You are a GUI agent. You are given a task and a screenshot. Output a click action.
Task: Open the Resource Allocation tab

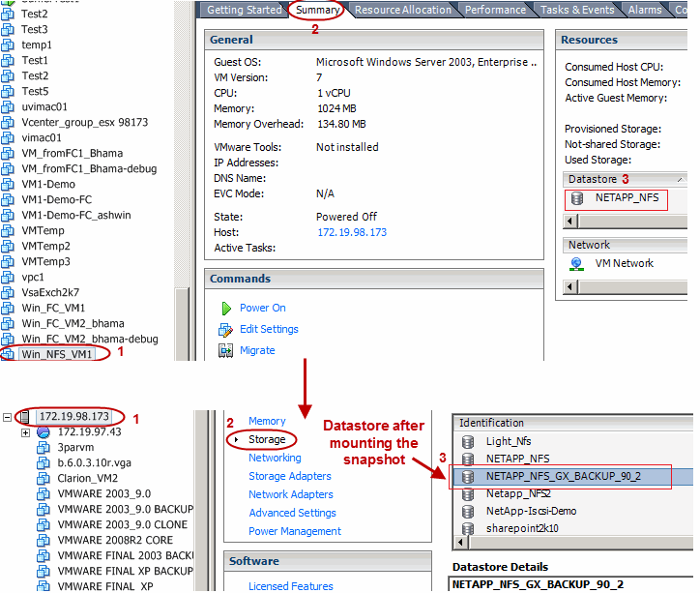402,10
